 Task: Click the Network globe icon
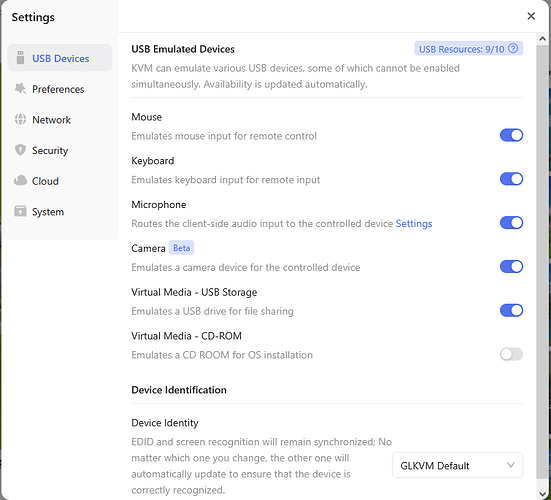click(20, 119)
